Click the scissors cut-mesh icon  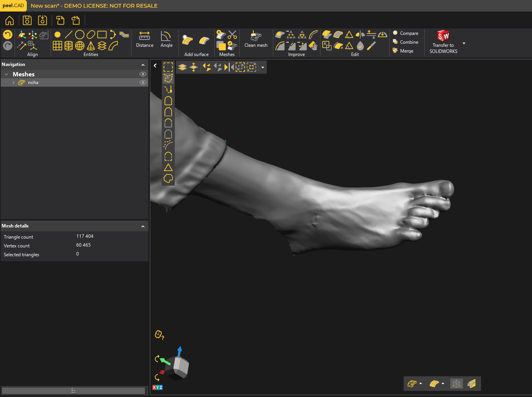[232, 35]
